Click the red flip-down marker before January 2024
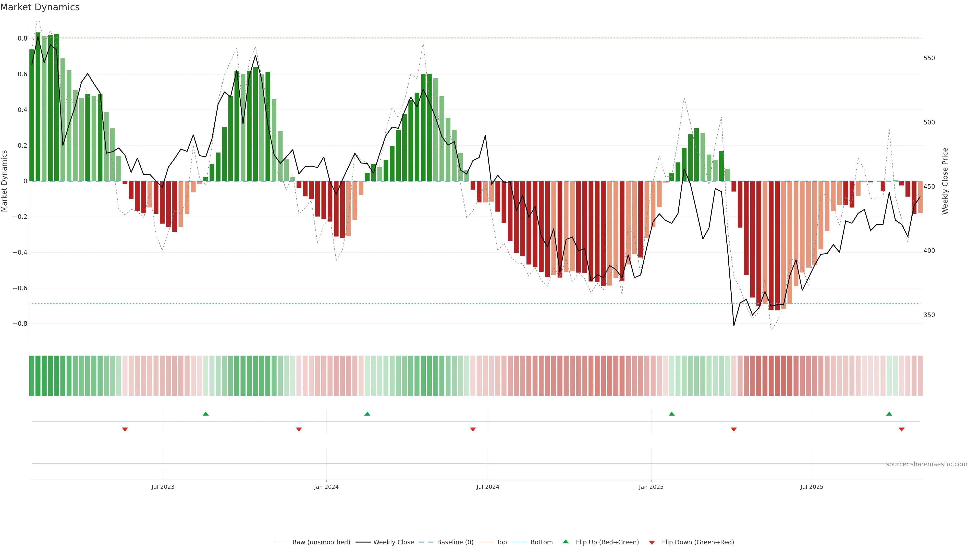Viewport: 980px width, 551px height. [x=299, y=429]
